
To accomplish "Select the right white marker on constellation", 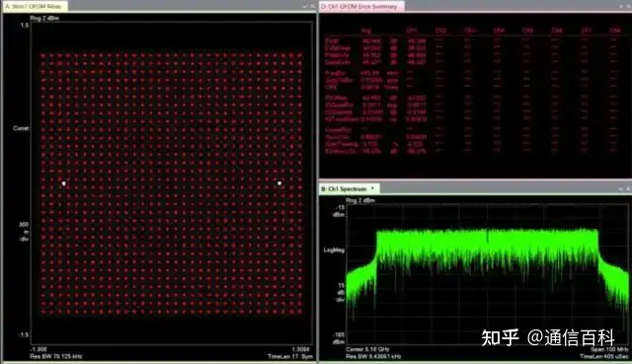I will 279,183.
